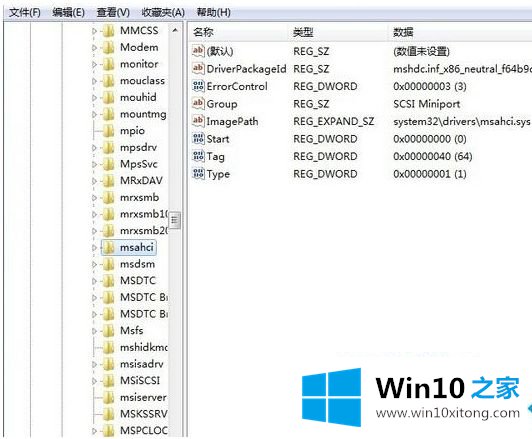
Task: Click the mouclass folder icon
Action: pyautogui.click(x=109, y=81)
